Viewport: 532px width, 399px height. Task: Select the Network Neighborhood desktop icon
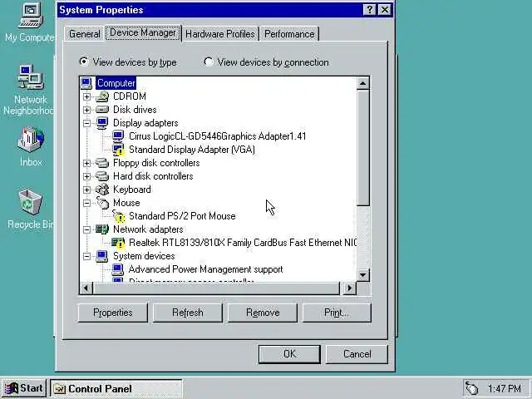[x=30, y=77]
